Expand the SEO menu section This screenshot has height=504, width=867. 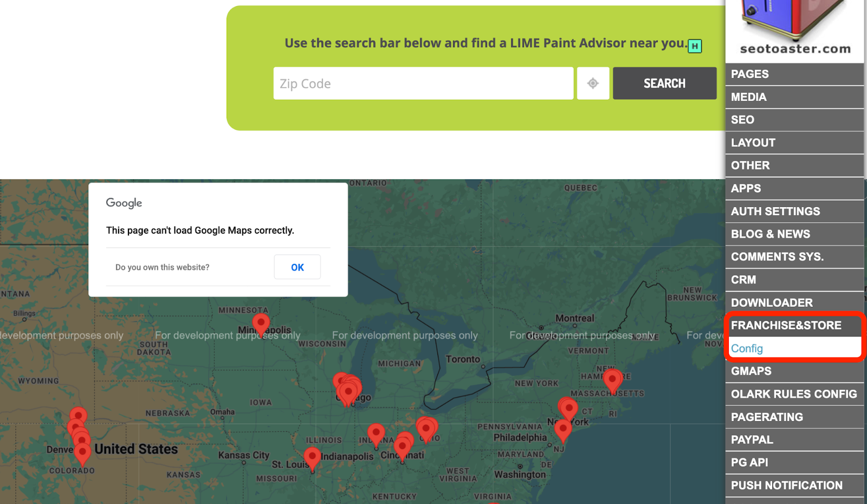[x=794, y=120]
